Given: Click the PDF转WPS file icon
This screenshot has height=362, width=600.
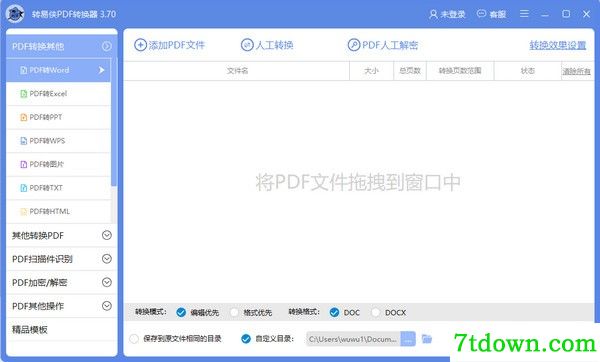Looking at the screenshot, I should pos(24,141).
